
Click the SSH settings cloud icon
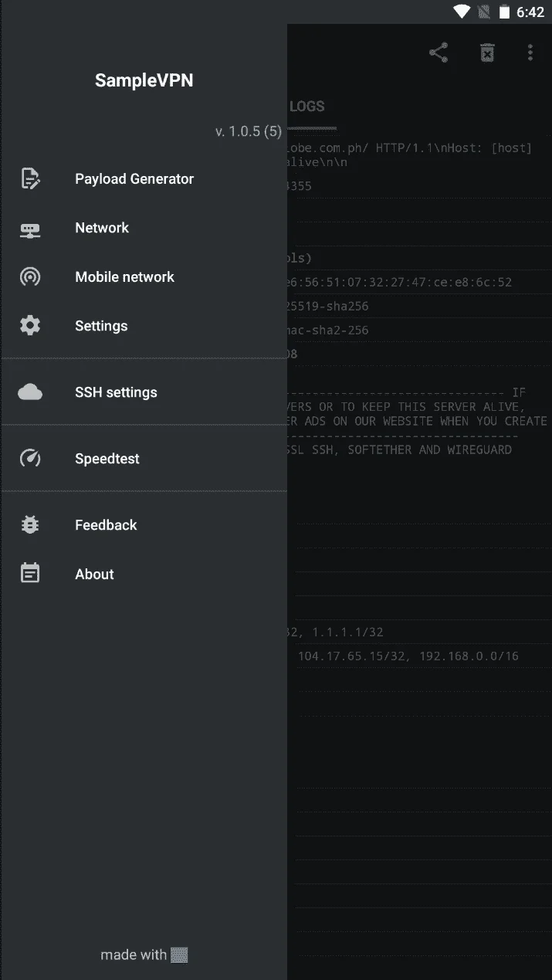30,392
